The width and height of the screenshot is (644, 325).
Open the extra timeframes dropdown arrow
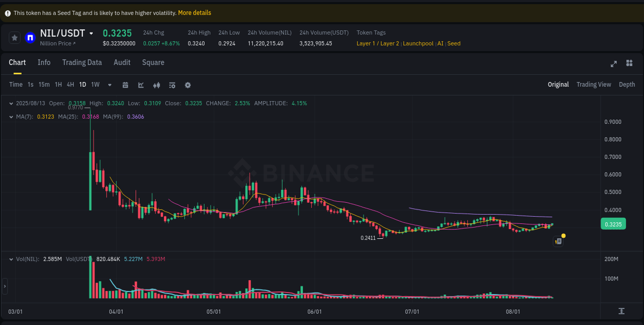pos(109,85)
